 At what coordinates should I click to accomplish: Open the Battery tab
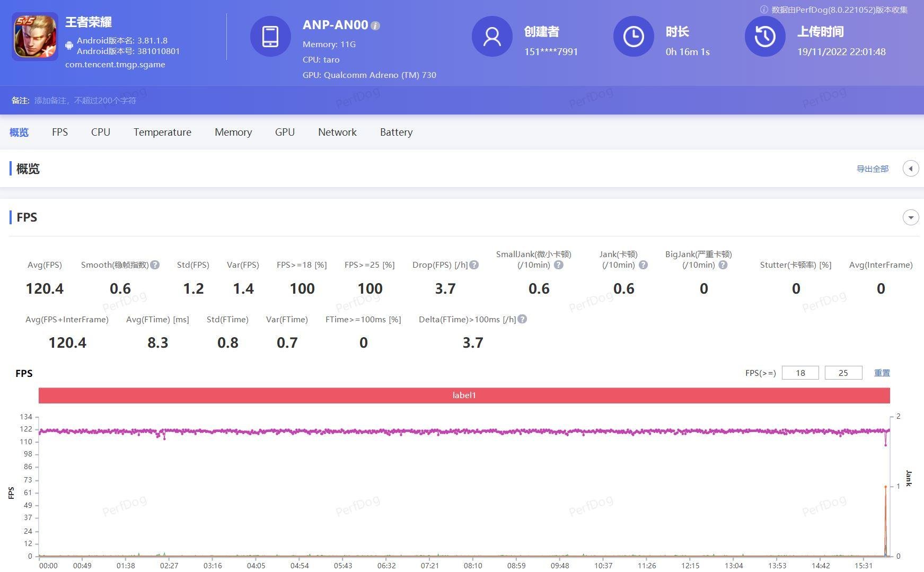coord(396,132)
